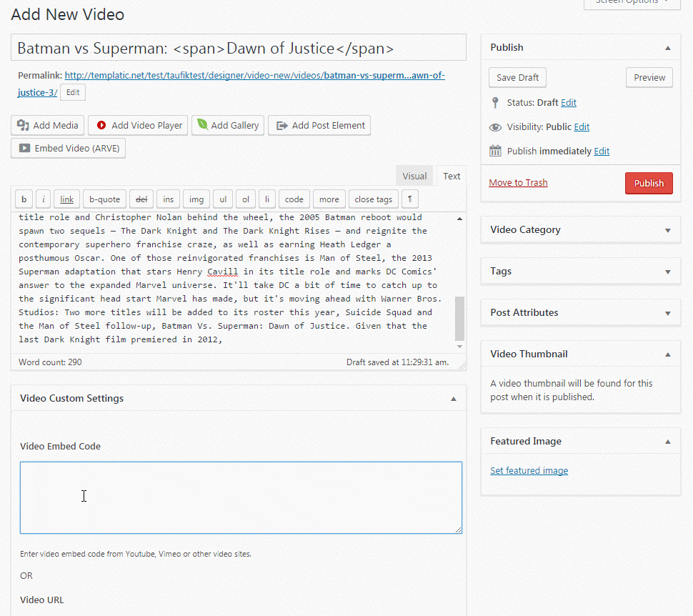693x616 pixels.
Task: Insert an li list item tag
Action: click(x=267, y=199)
